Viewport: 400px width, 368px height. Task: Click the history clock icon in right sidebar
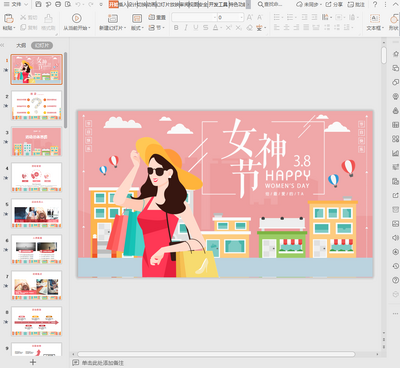pos(396,266)
